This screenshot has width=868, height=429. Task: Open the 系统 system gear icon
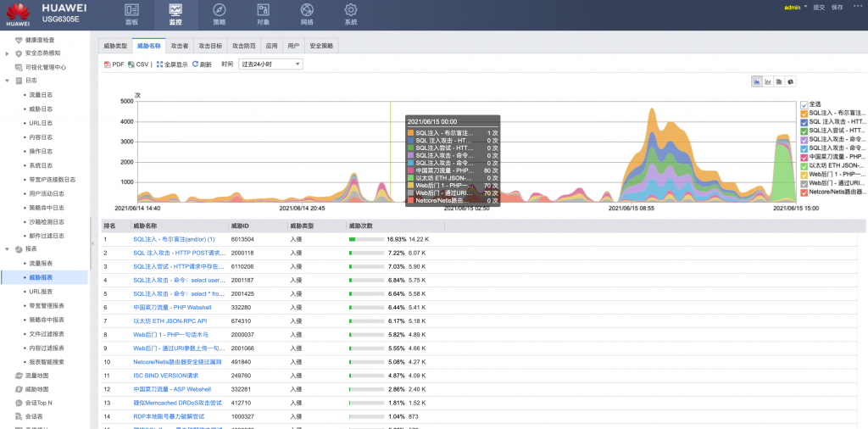(x=351, y=9)
